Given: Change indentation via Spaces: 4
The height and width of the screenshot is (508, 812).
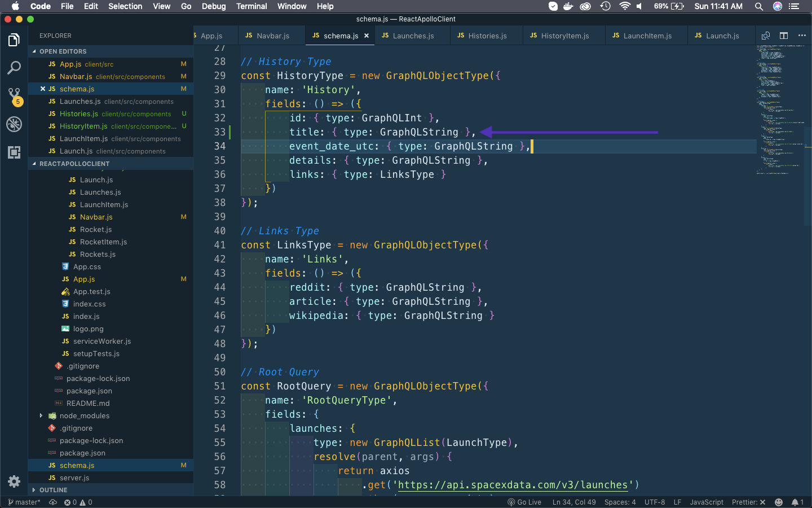Looking at the screenshot, I should pos(620,502).
